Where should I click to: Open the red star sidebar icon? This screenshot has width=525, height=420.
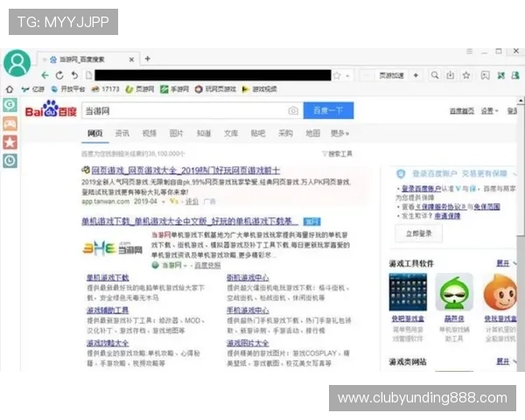point(10,143)
